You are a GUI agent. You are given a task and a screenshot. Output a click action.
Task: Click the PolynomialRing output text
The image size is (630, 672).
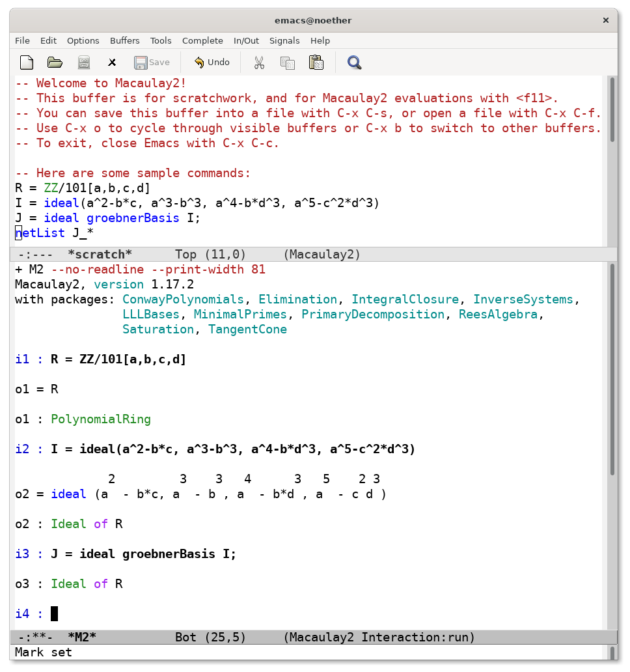pos(101,419)
